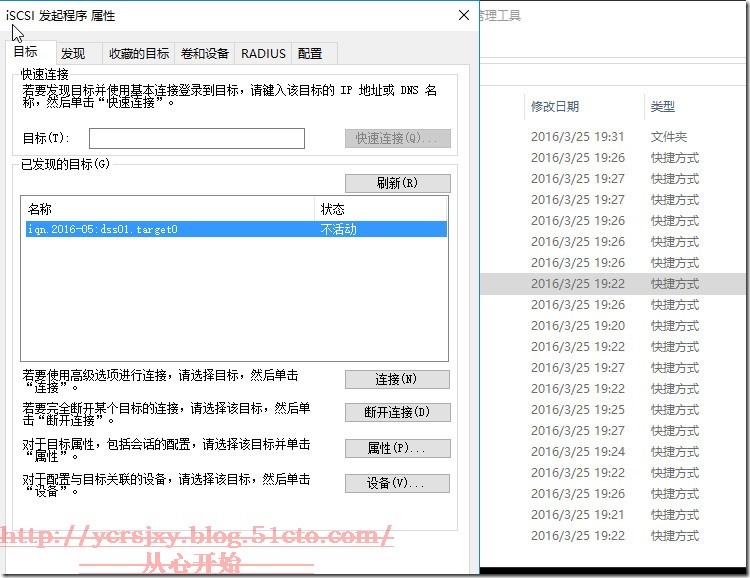Viewport: 750px width, 578px height.
Task: Select the highlighted 2016/3/25 19:22 row's date
Action: coord(578,284)
